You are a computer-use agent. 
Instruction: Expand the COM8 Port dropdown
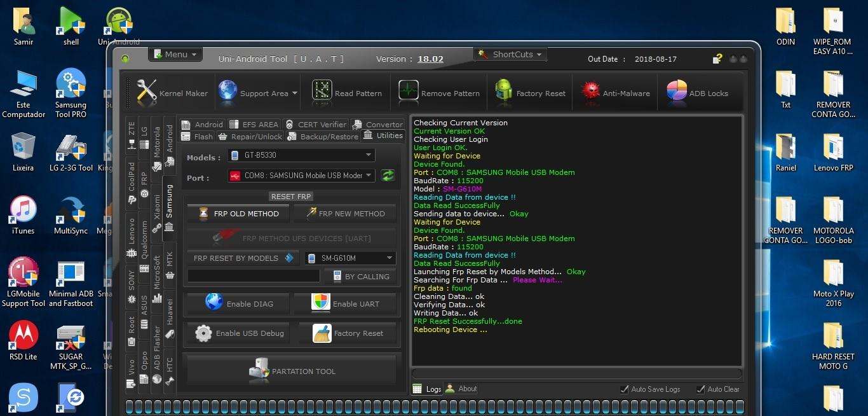coord(301,176)
